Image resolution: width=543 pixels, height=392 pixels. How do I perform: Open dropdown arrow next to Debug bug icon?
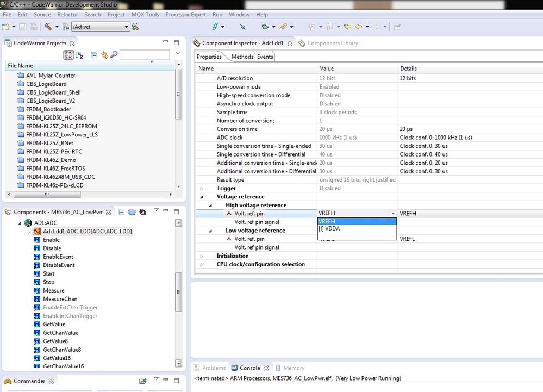273,27
